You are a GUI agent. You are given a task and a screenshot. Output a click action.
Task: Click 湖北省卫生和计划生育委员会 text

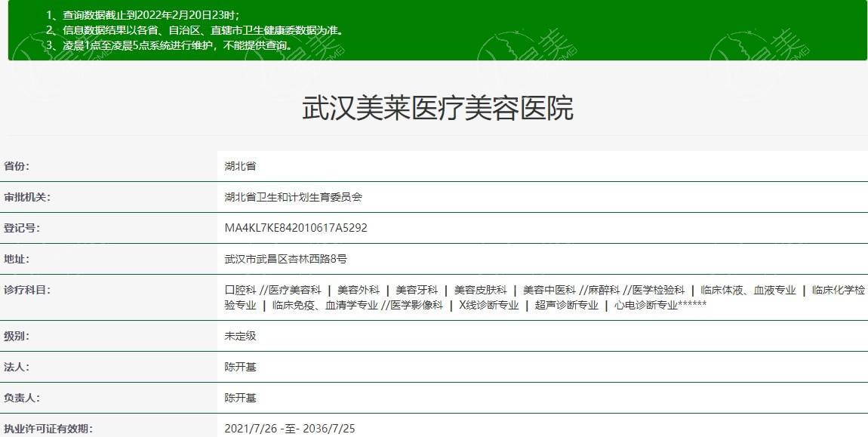294,197
